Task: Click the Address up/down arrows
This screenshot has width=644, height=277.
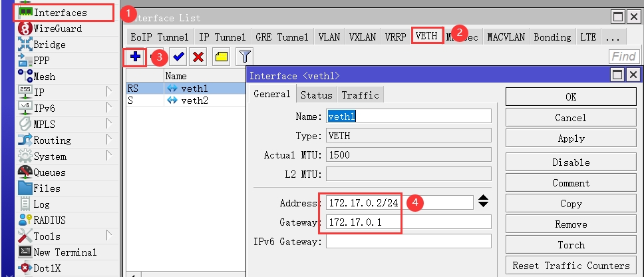Action: [484, 201]
